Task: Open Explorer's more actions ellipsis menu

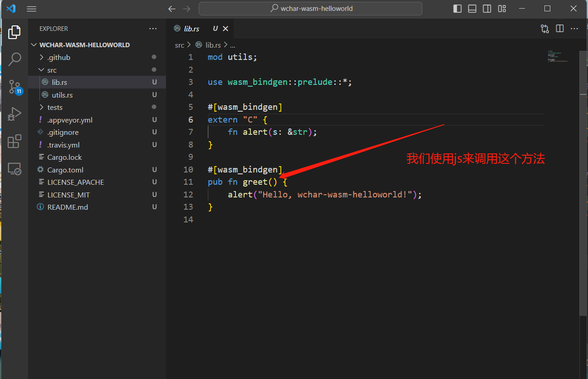Action: pos(153,29)
